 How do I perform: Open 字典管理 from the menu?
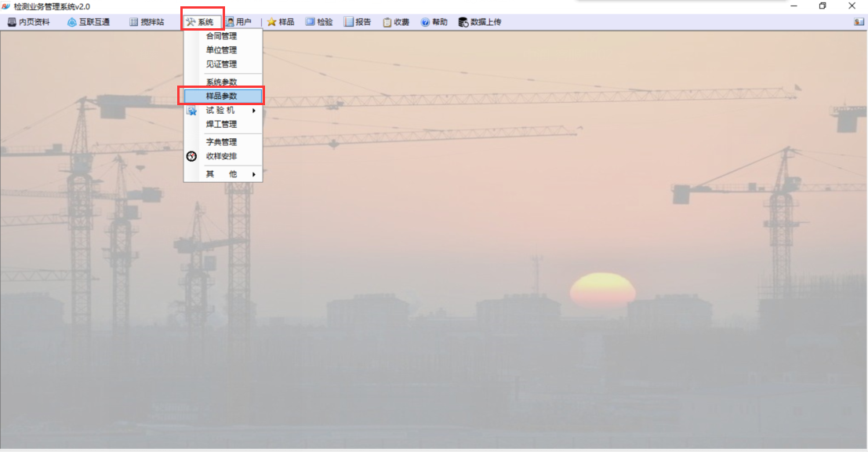coord(223,142)
